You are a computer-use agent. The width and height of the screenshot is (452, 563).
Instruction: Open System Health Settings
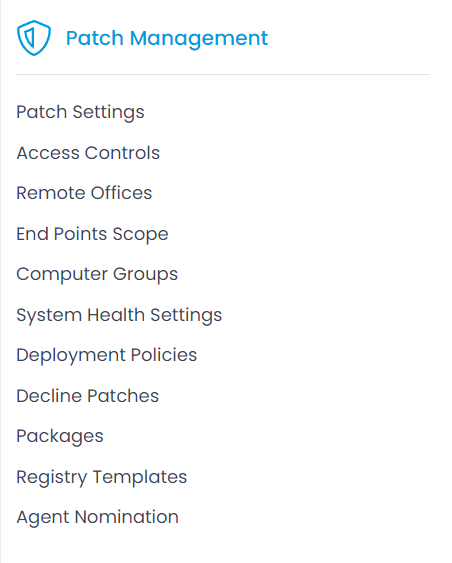pos(119,316)
